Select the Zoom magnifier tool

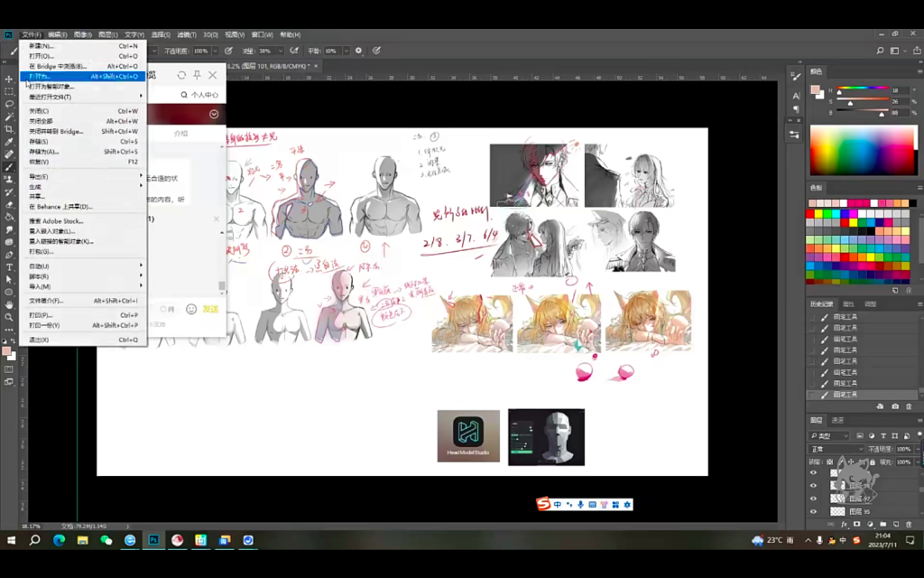pyautogui.click(x=9, y=317)
